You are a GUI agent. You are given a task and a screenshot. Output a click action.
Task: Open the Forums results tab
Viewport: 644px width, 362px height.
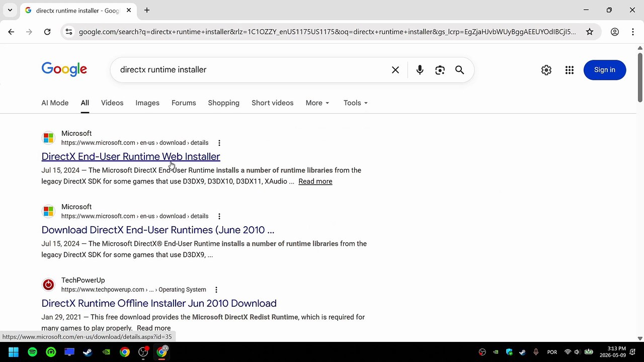pos(184,103)
